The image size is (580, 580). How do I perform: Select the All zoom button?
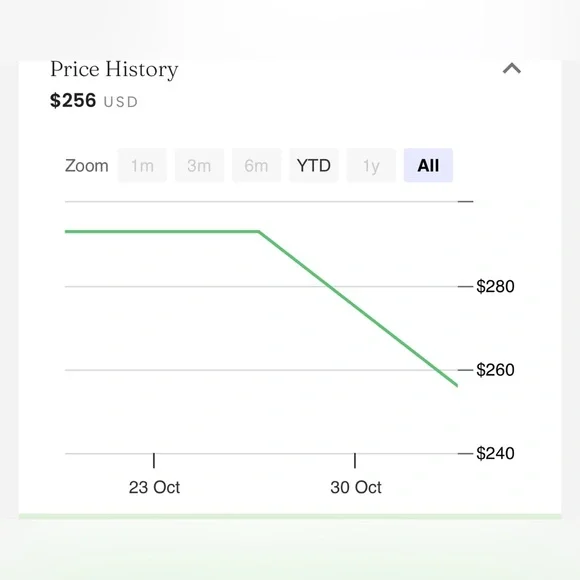pos(428,165)
